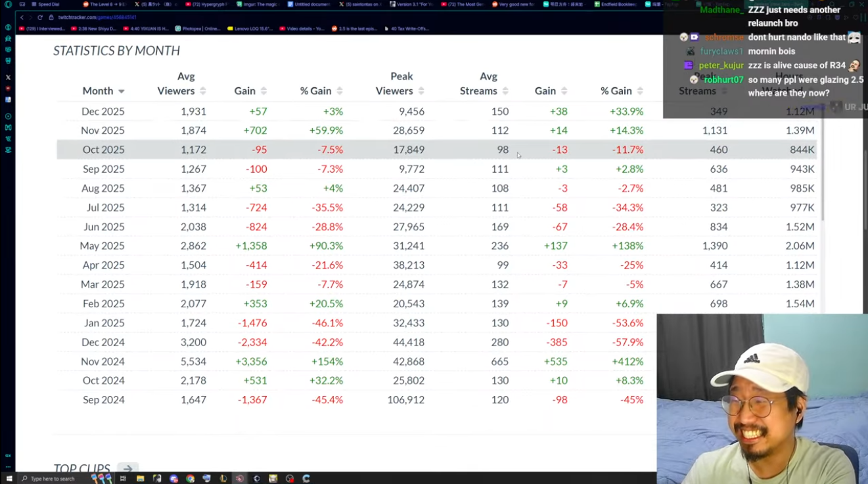The height and width of the screenshot is (484, 868).
Task: Select the Nov 2025 month cell
Action: (103, 131)
